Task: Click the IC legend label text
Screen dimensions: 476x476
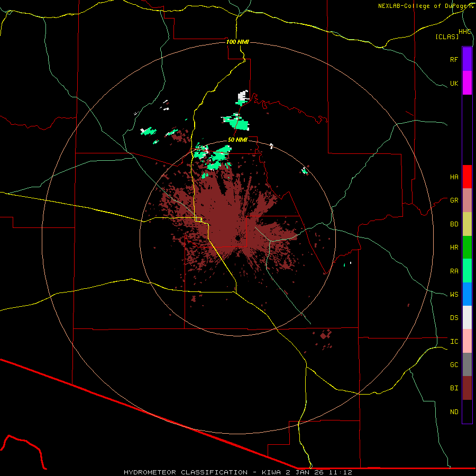Action: [x=454, y=341]
